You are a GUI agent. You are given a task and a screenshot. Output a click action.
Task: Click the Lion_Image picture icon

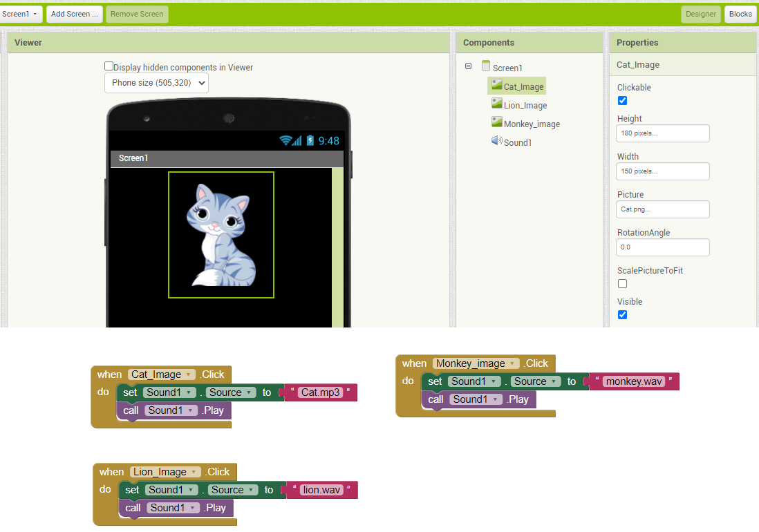496,104
